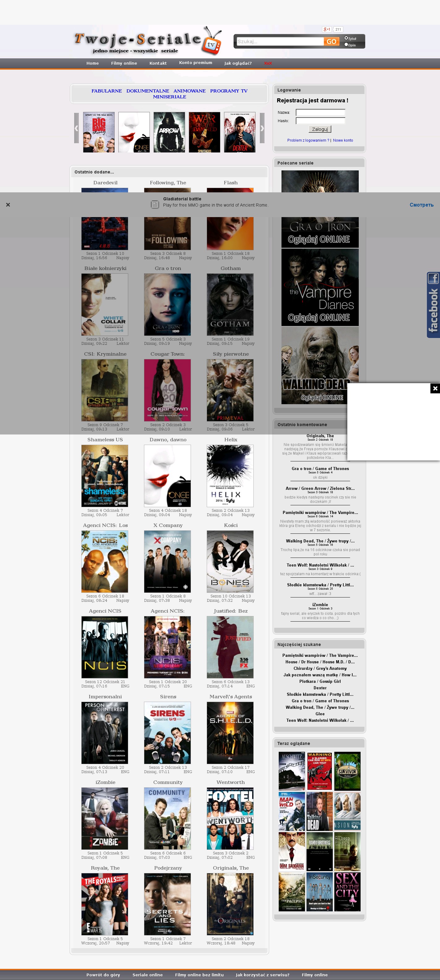Open Survivor in Teraz oglądane
440x980 pixels.
(347, 771)
